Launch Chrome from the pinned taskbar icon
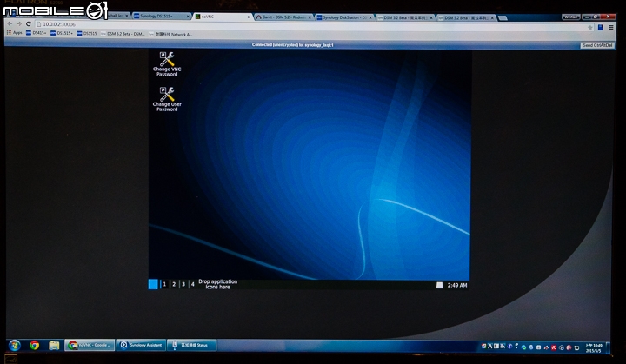This screenshot has height=364, width=626. point(35,345)
